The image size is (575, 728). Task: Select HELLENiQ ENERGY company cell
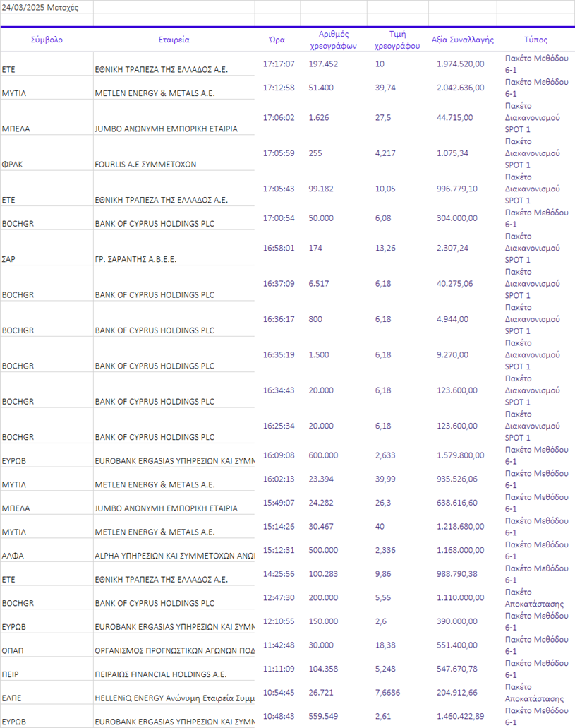click(x=174, y=698)
